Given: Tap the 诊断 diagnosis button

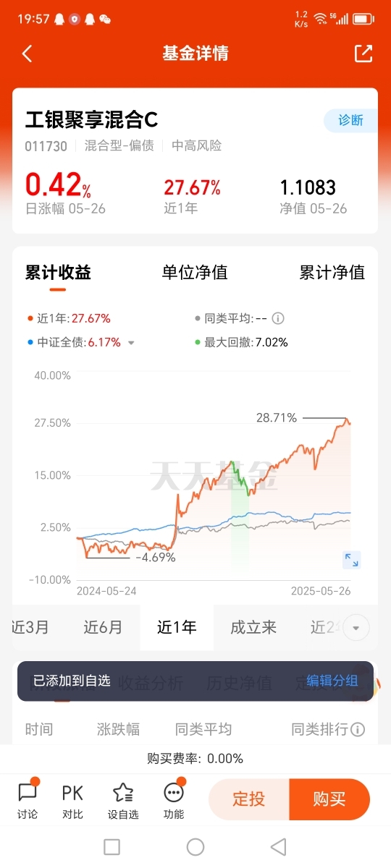Looking at the screenshot, I should 351,120.
